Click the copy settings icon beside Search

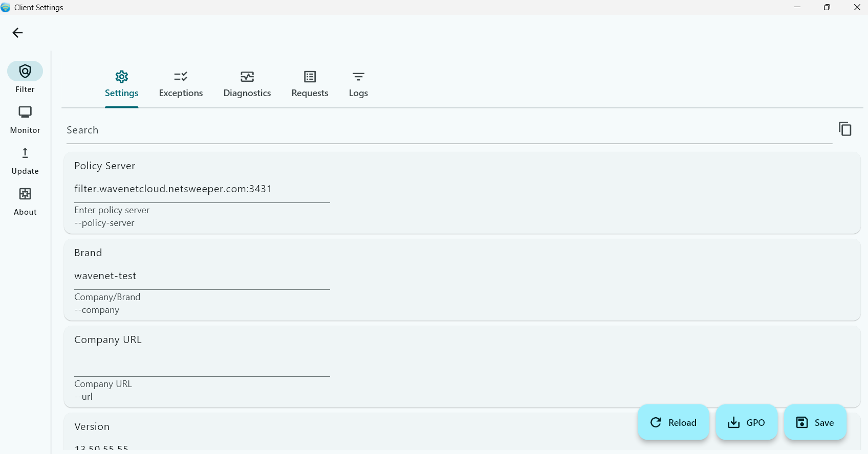pos(845,129)
